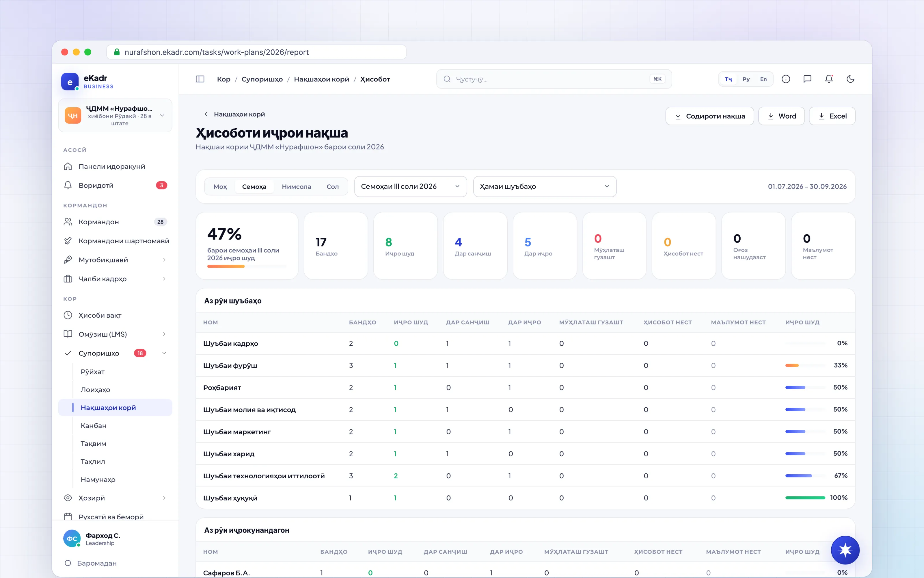Click the ЧН company avatar
The width and height of the screenshot is (924, 578).
point(72,115)
